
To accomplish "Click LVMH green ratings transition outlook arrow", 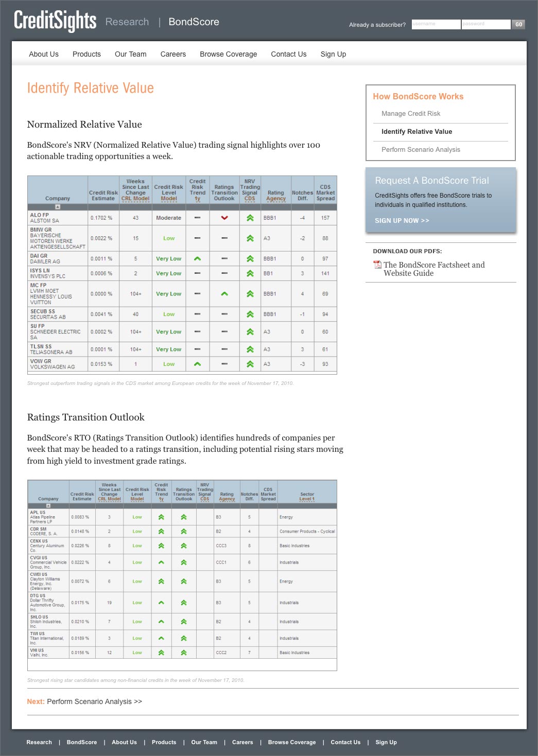I will point(224,294).
